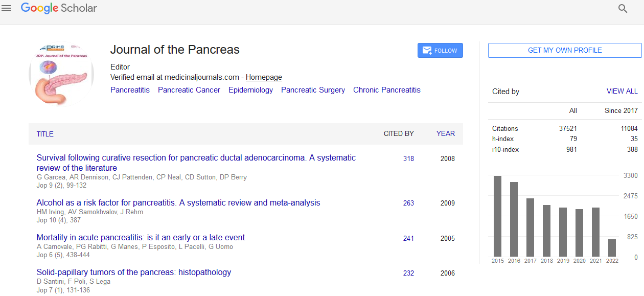Open the Alcohol as a risk factor article
Image resolution: width=644 pixels, height=296 pixels.
tap(178, 203)
